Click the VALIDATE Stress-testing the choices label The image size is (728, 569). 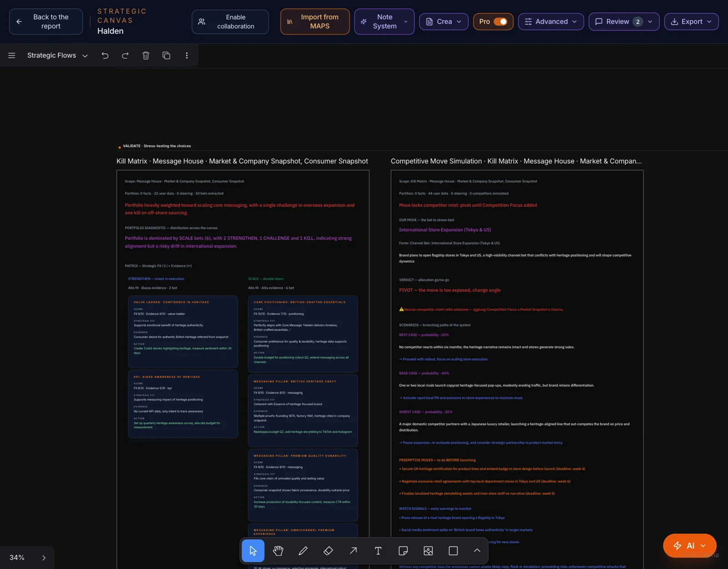coord(157,146)
